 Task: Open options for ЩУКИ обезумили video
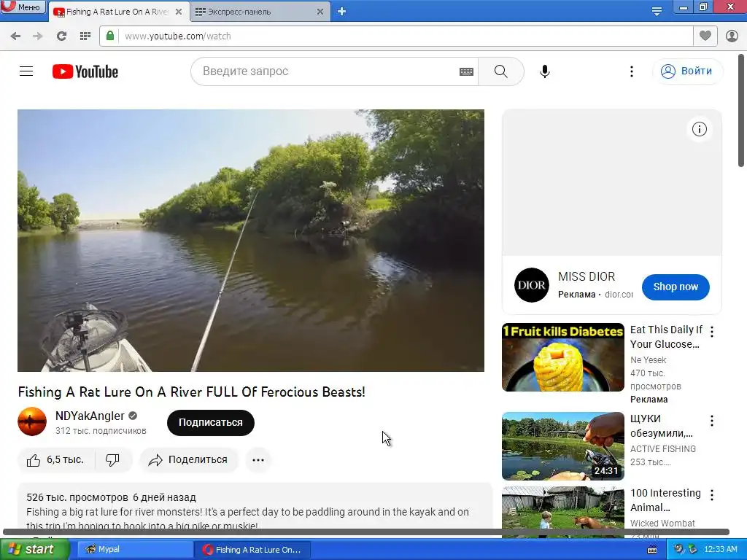coord(712,421)
